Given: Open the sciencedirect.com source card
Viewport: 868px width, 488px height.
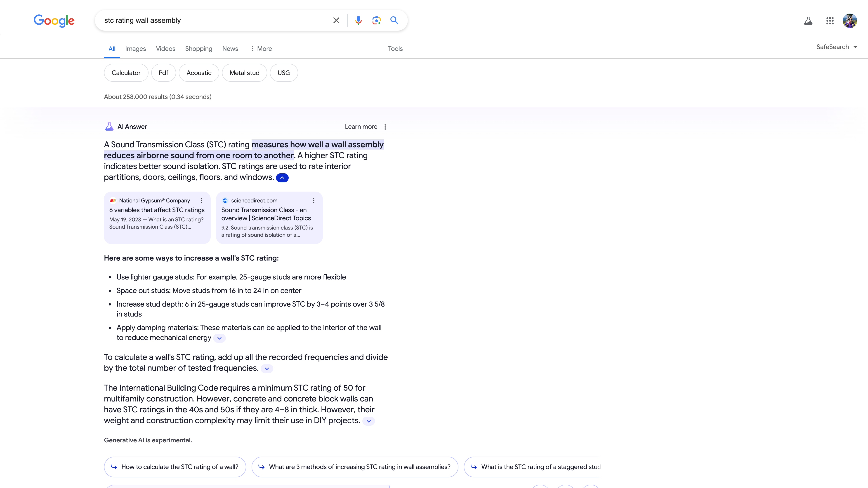Looking at the screenshot, I should point(269,218).
